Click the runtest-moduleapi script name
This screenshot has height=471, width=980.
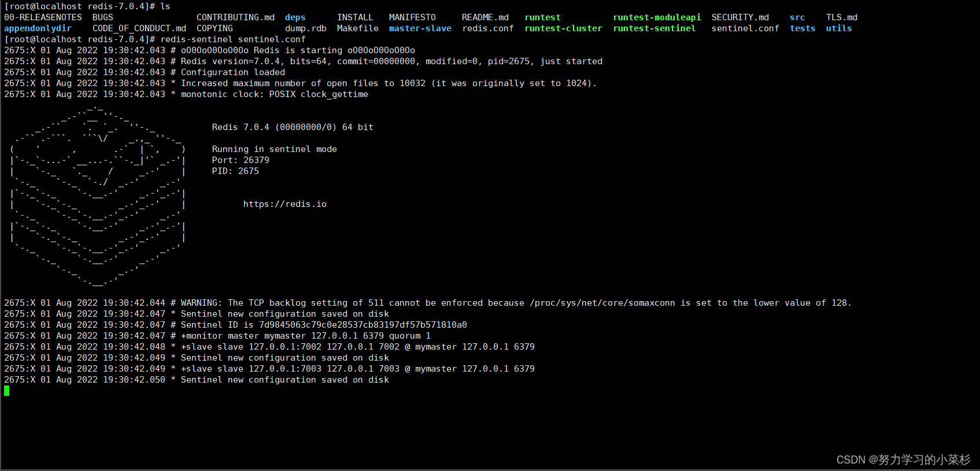pyautogui.click(x=657, y=17)
